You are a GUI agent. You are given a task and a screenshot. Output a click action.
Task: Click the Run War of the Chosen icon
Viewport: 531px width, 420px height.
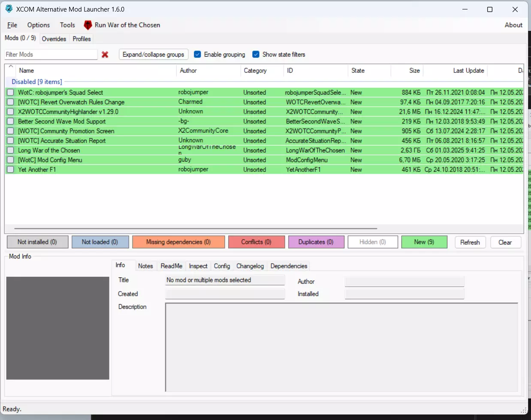point(88,25)
